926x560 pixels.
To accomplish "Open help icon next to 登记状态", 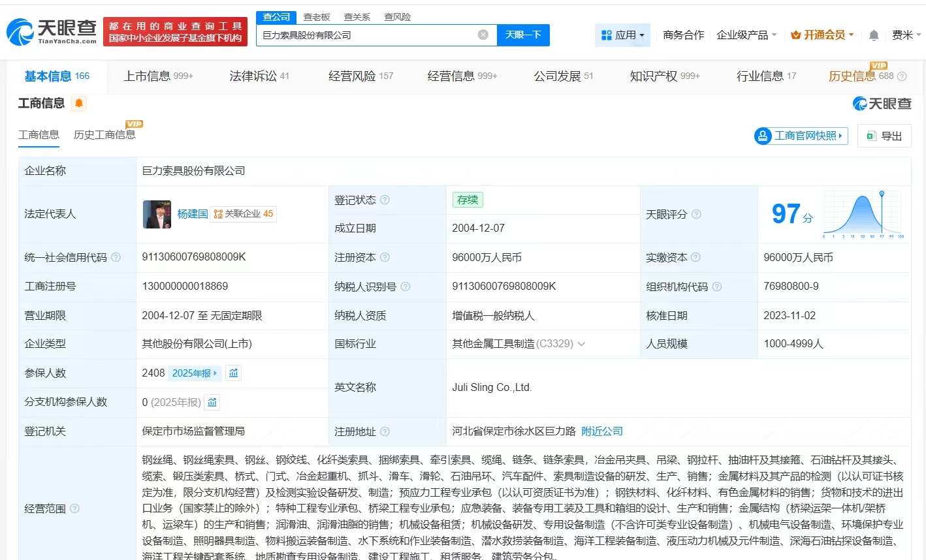I will (x=385, y=200).
